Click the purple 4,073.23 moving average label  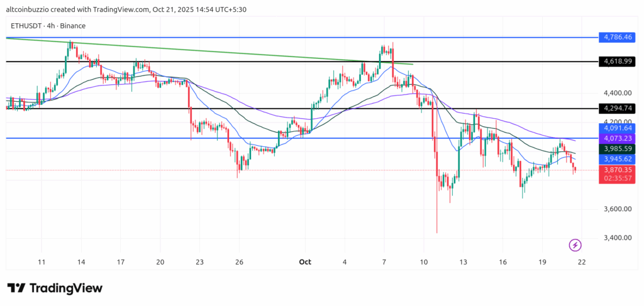click(618, 138)
